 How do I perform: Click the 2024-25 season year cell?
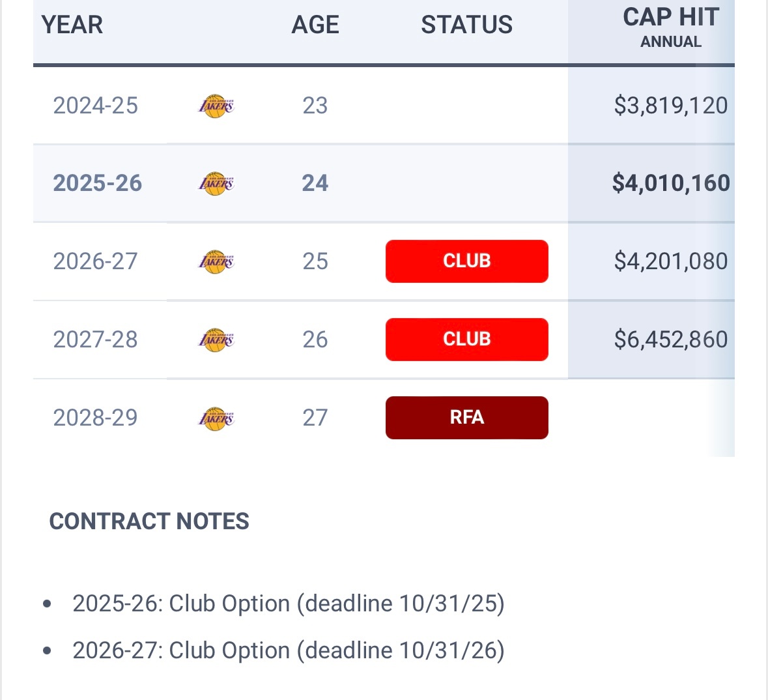point(96,106)
